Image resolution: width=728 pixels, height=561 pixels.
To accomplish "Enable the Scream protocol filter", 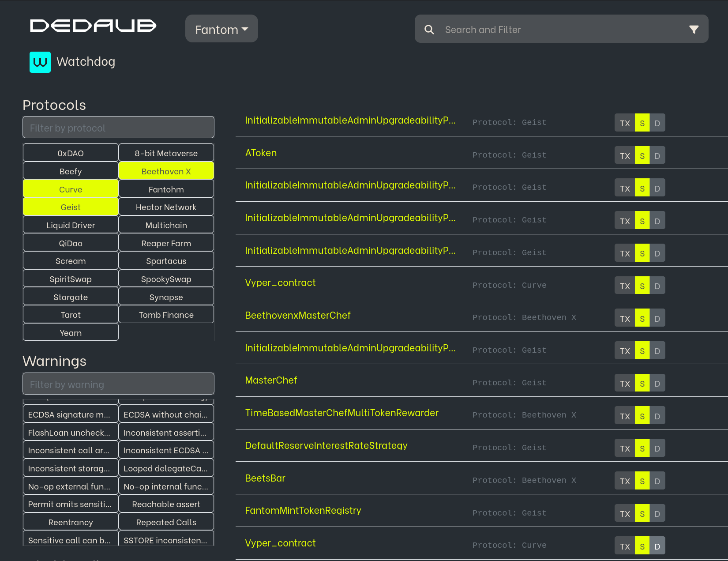I will click(x=71, y=261).
